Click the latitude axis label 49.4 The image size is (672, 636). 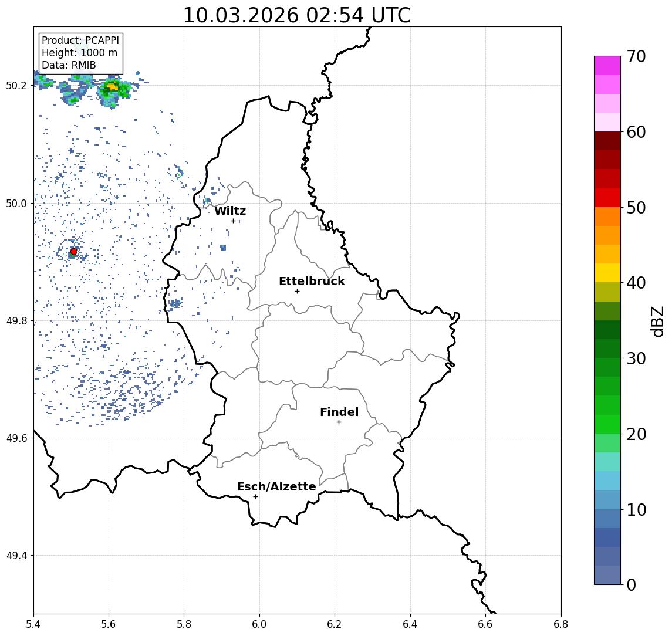[x=16, y=556]
